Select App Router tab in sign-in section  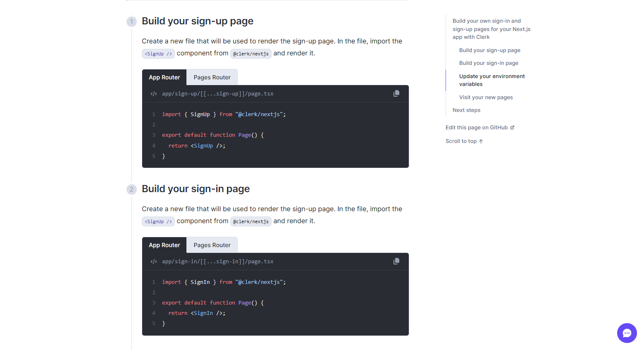165,245
